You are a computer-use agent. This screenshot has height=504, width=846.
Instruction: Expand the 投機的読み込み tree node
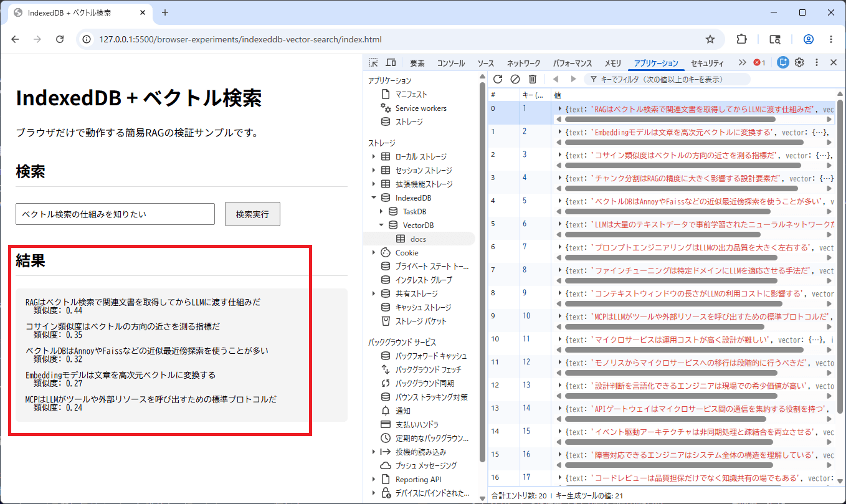[374, 452]
